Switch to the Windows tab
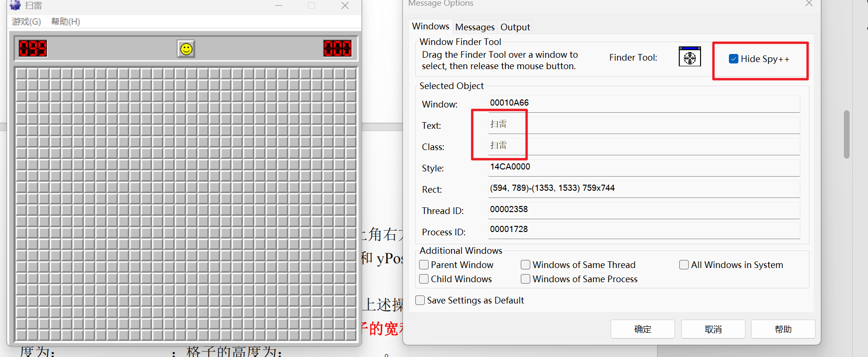Viewport: 868px width, 357px height. click(430, 27)
